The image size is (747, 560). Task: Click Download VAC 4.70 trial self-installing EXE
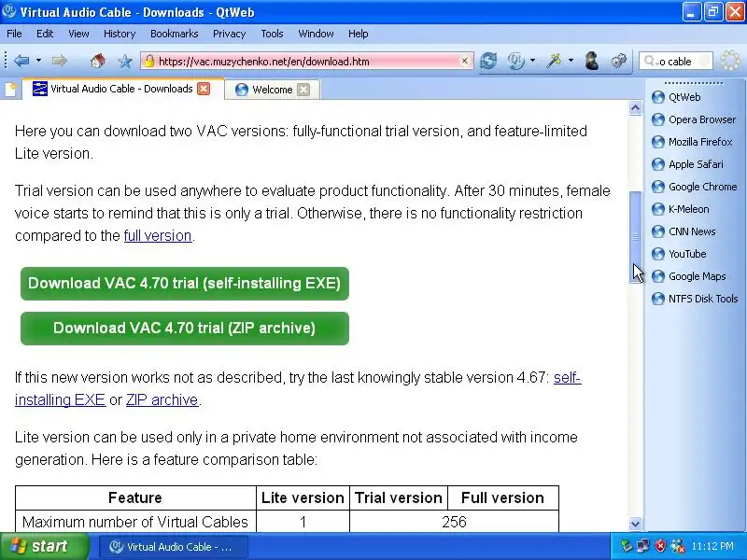[184, 284]
